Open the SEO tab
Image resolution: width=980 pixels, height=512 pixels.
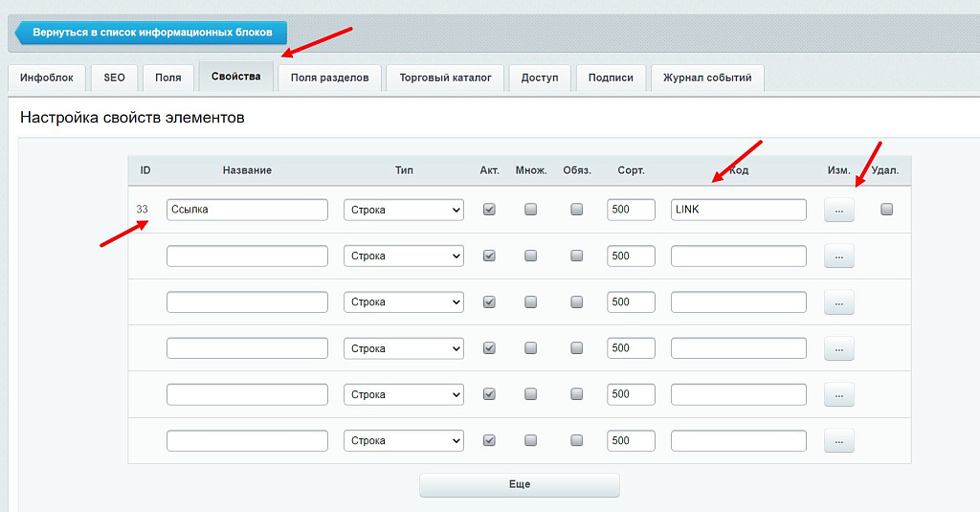tap(114, 78)
